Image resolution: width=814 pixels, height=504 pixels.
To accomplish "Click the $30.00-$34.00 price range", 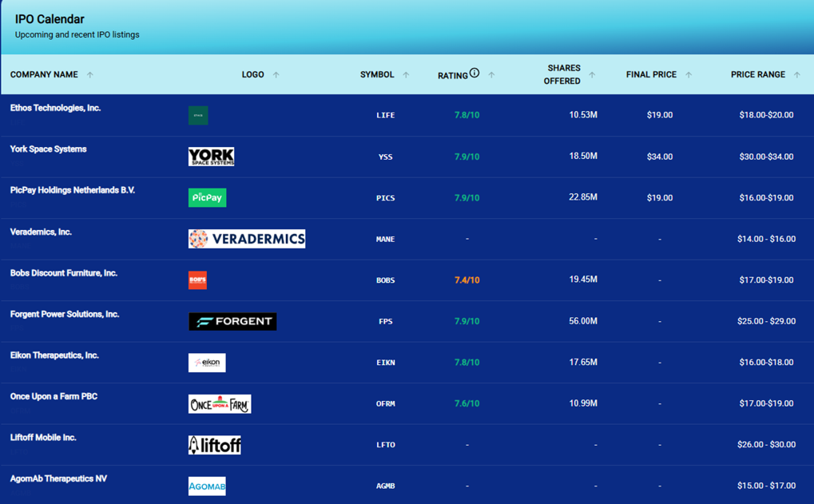I will (x=767, y=157).
